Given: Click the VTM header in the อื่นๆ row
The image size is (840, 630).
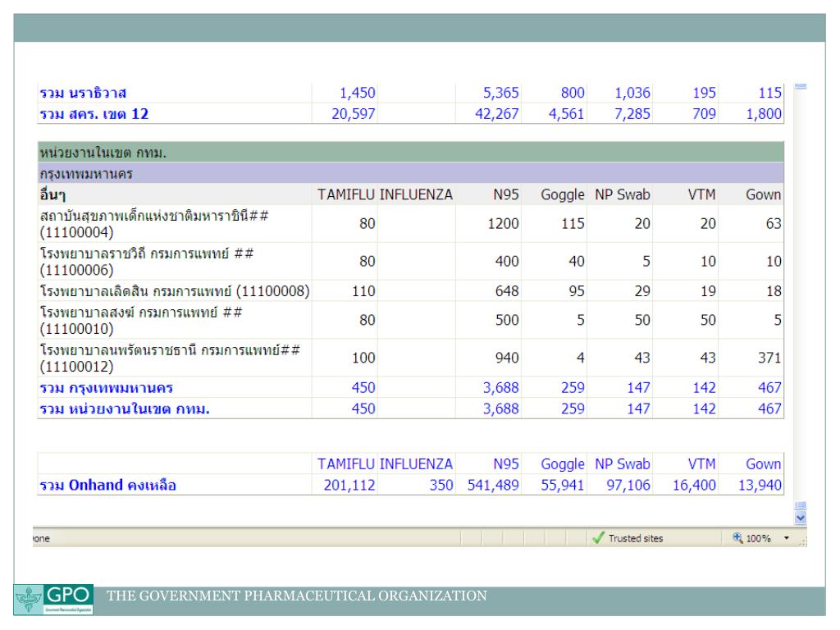Looking at the screenshot, I should click(702, 194).
